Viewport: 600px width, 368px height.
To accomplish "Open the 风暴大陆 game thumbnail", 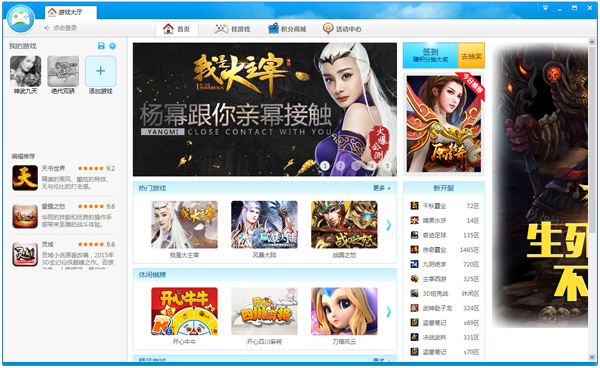I will point(264,225).
